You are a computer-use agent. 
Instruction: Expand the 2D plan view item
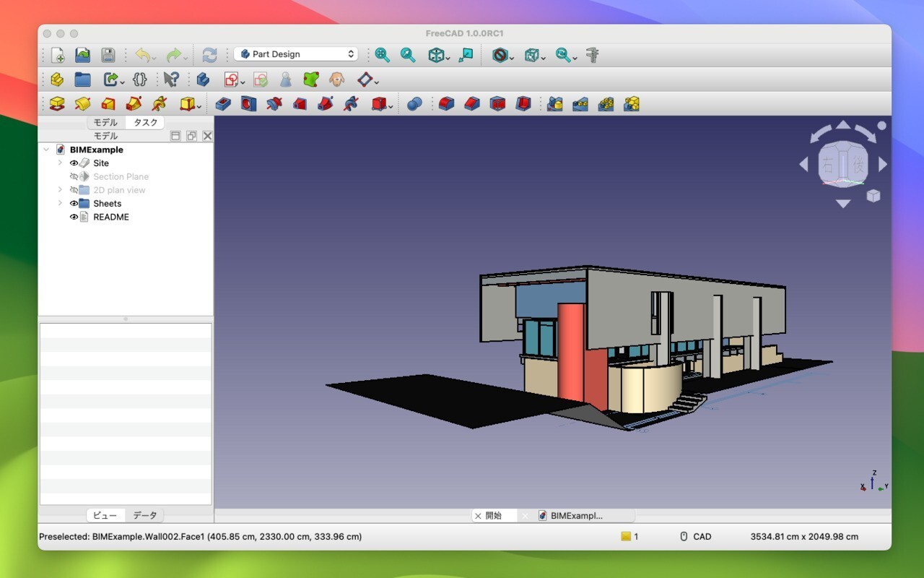60,190
